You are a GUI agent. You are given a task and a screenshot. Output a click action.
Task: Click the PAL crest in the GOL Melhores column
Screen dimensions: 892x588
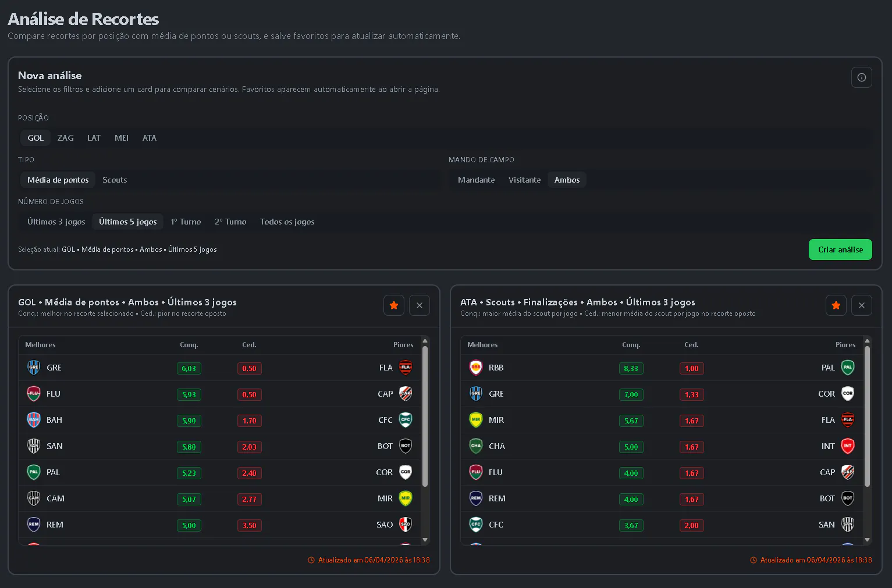(x=34, y=472)
